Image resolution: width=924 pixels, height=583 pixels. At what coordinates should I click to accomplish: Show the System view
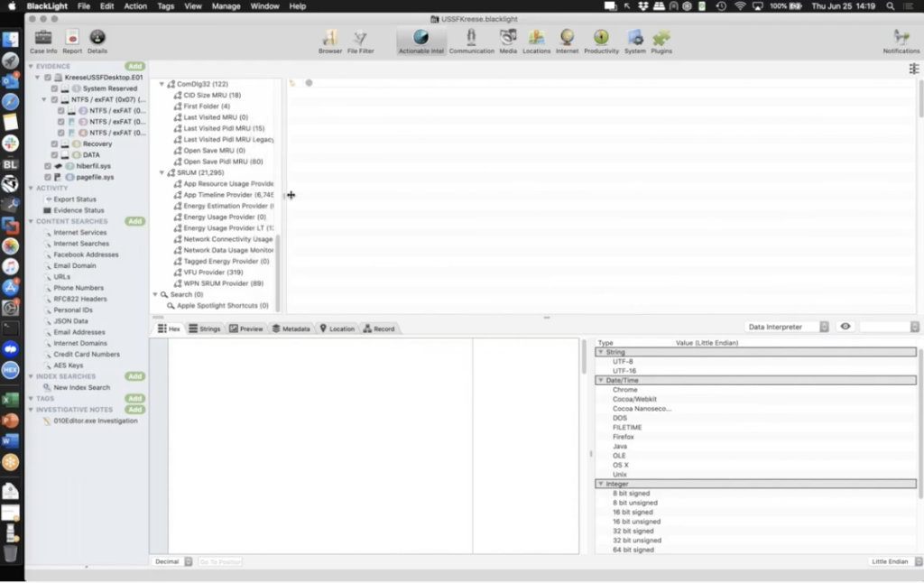pos(634,42)
